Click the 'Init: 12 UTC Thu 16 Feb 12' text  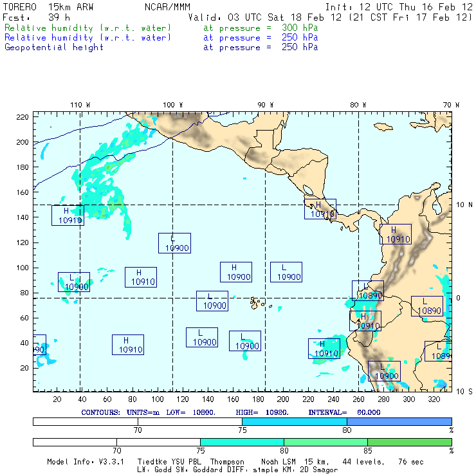[x=399, y=7]
